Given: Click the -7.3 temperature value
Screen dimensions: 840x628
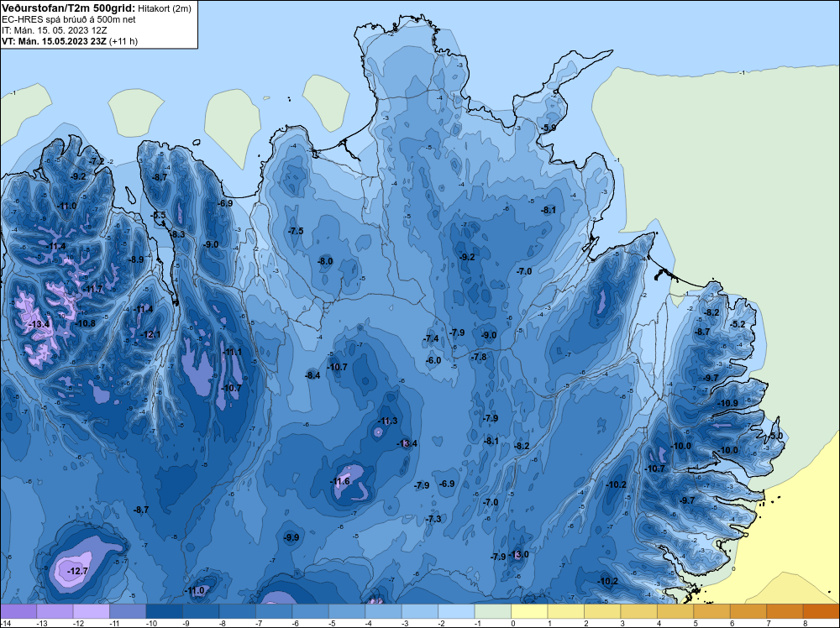Looking at the screenshot, I should pyautogui.click(x=433, y=519).
